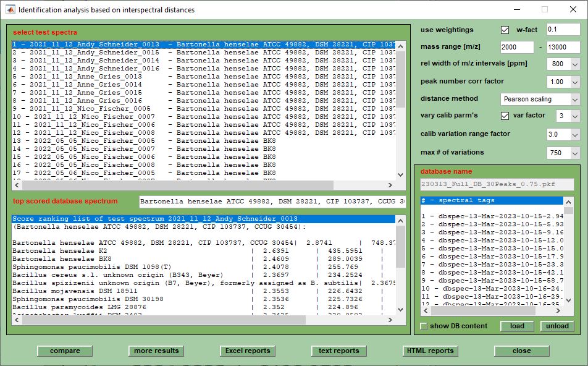Open the var factor dropdown
Image resolution: width=588 pixels, height=366 pixels.
pyautogui.click(x=568, y=116)
